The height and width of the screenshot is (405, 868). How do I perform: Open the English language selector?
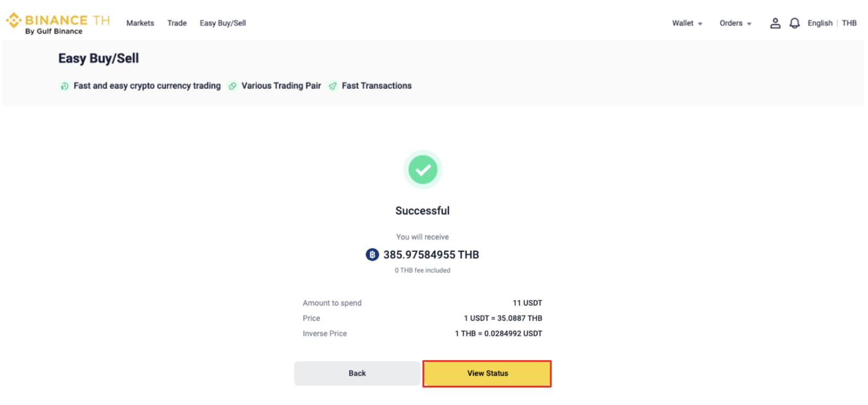(x=820, y=23)
